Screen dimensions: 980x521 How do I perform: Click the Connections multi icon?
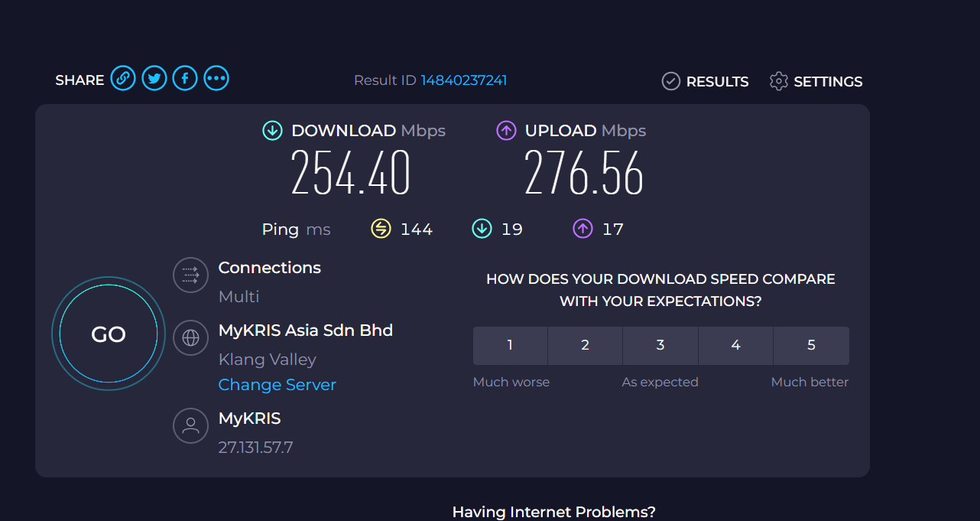pos(190,275)
